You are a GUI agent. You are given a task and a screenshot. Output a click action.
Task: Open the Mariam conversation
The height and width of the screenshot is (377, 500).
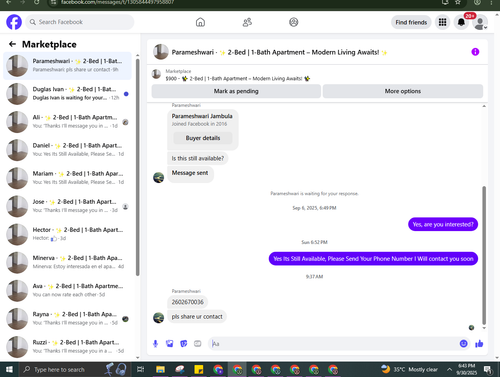67,178
